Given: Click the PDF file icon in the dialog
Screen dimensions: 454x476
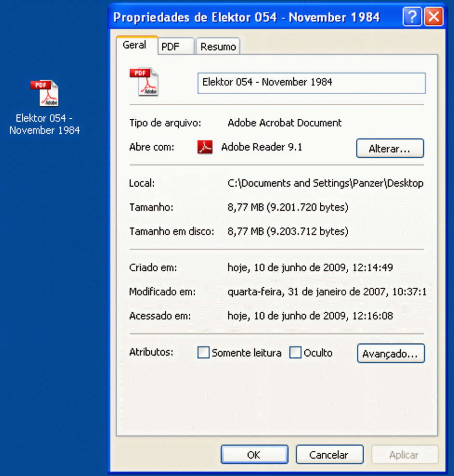Looking at the screenshot, I should tap(144, 82).
